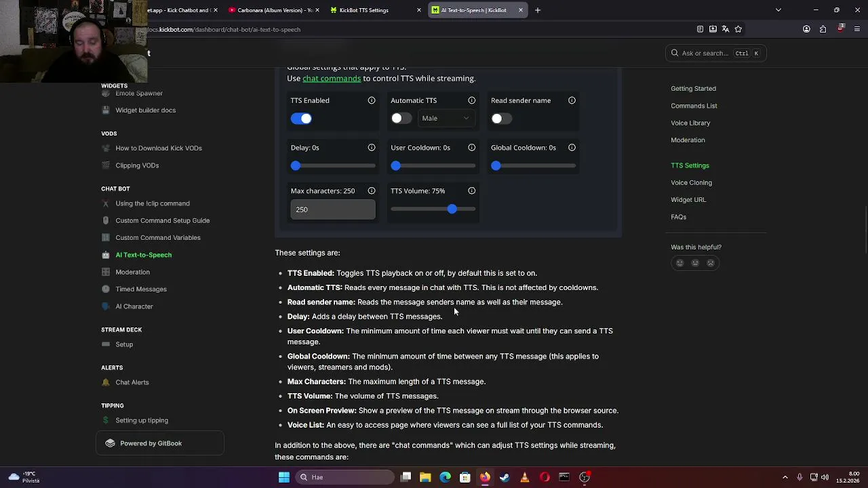Click the Max characters 250 input field
The width and height of the screenshot is (868, 488).
coord(333,209)
